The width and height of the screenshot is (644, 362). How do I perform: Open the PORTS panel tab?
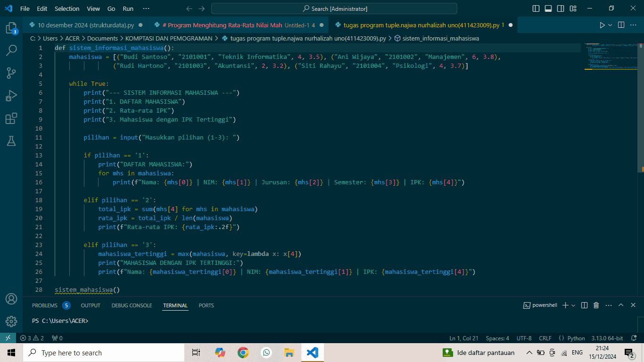(x=206, y=305)
